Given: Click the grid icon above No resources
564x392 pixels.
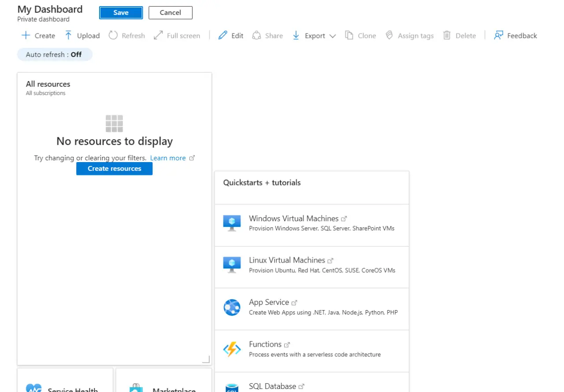Looking at the screenshot, I should [x=115, y=124].
